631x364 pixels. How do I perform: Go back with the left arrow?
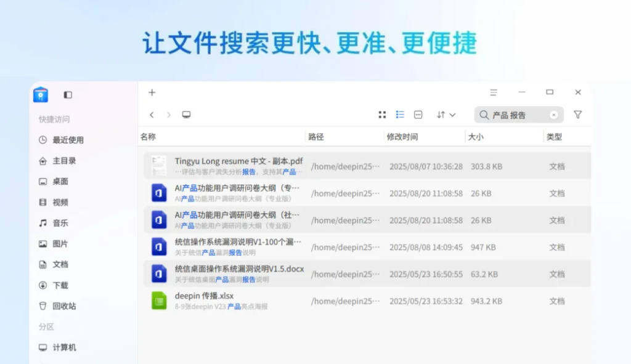tap(152, 115)
